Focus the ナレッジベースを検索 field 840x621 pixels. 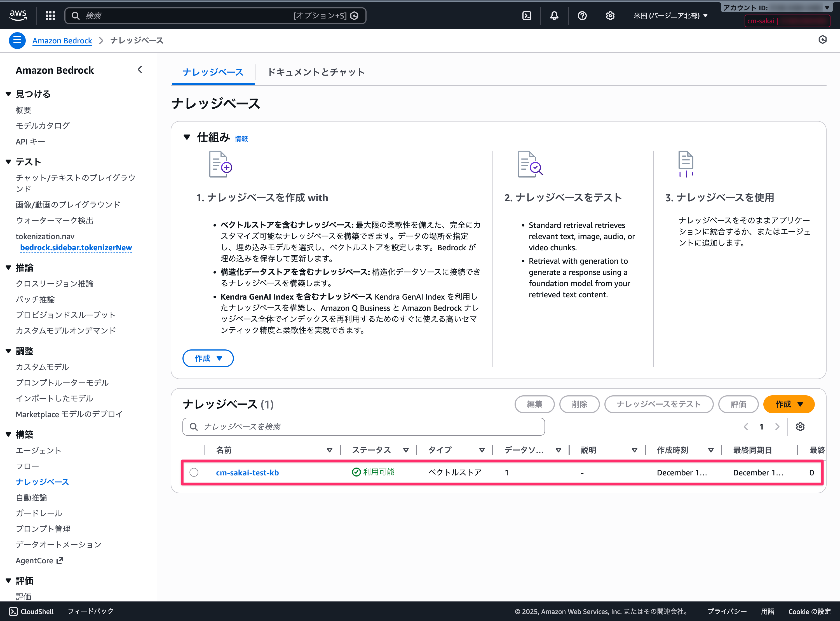coord(363,427)
